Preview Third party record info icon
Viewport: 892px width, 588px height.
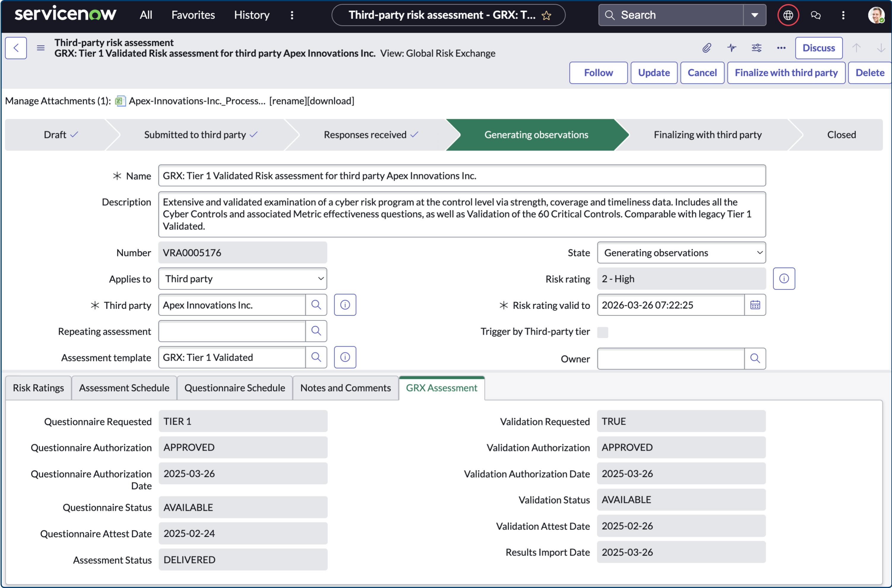point(345,305)
